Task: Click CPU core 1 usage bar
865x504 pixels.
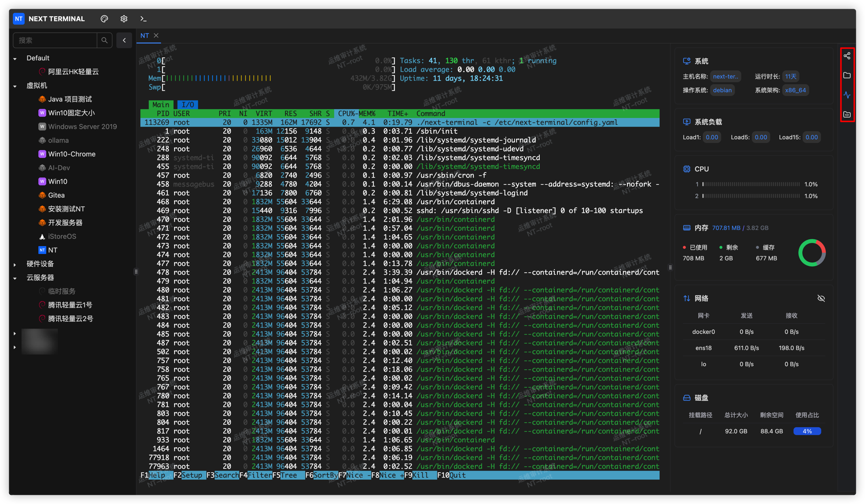Action: point(751,184)
